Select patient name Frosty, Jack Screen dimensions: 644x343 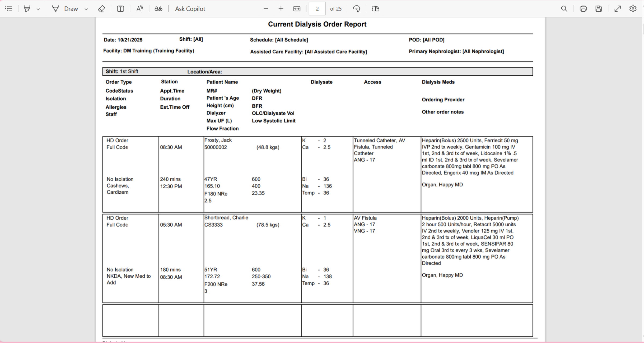[x=218, y=140]
